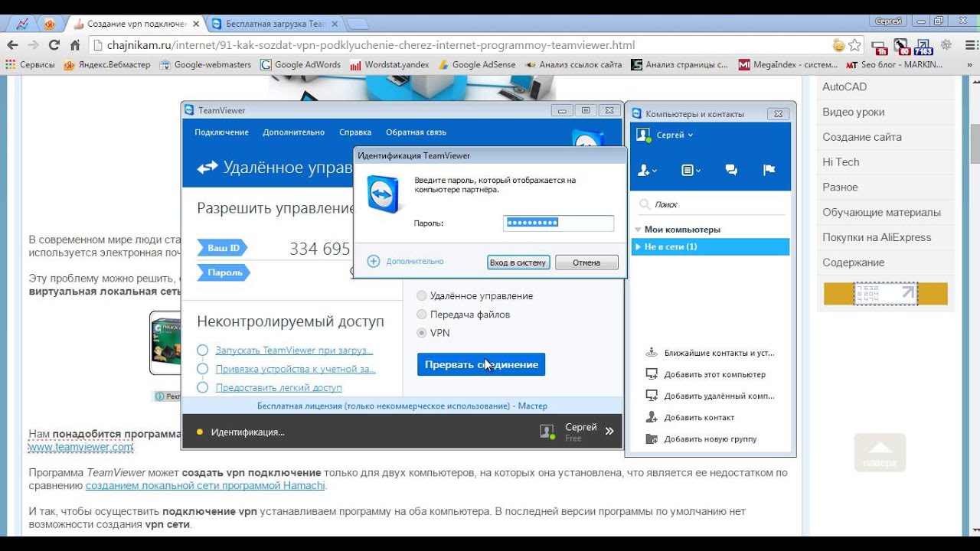Click the Прервать соединение button
This screenshot has height=551, width=980.
(481, 364)
